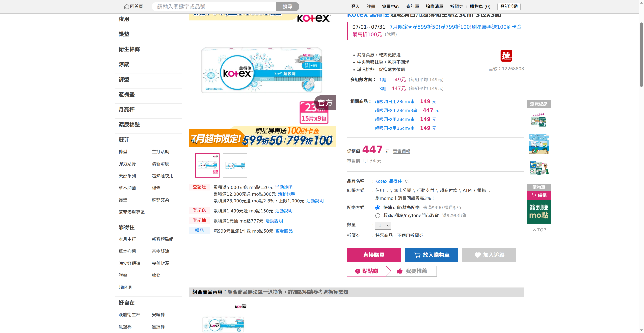The image size is (644, 333).
Task: Open 活動說明 for 滿1元抽 mo點777元
Action: coord(274,221)
